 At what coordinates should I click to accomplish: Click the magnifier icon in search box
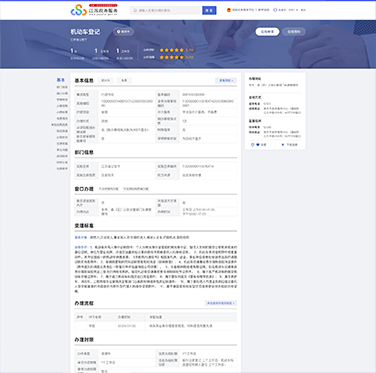[x=135, y=11]
